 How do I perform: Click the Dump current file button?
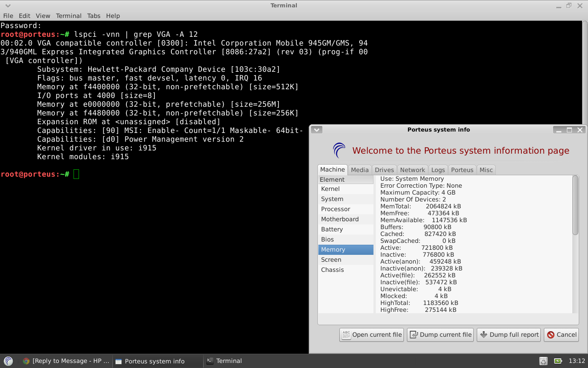440,334
